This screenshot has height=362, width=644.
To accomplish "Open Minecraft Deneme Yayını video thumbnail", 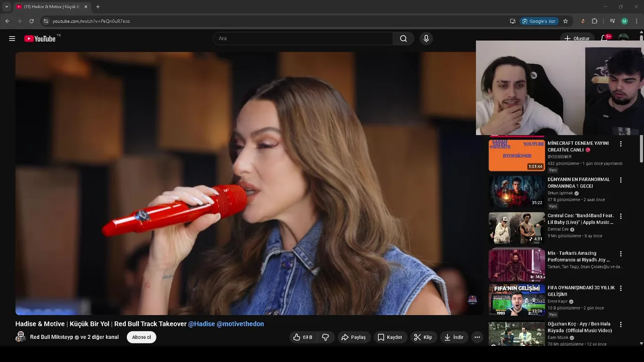I will pos(517,155).
